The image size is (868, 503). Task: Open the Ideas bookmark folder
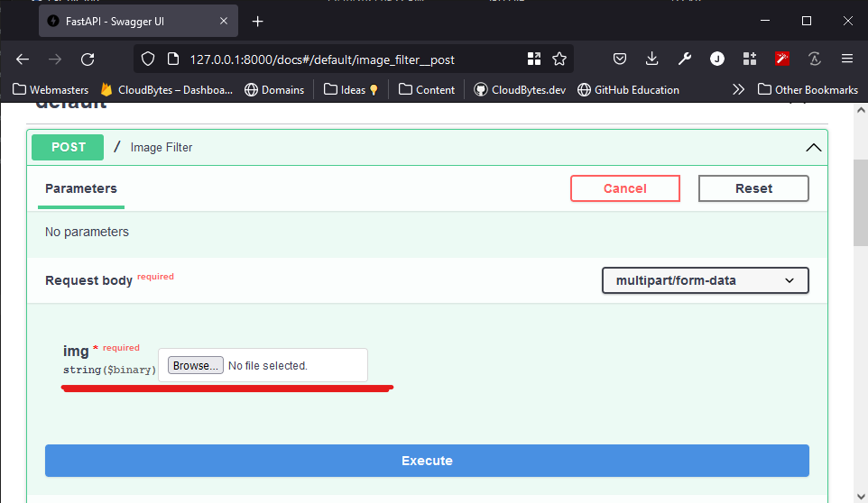[x=351, y=89]
